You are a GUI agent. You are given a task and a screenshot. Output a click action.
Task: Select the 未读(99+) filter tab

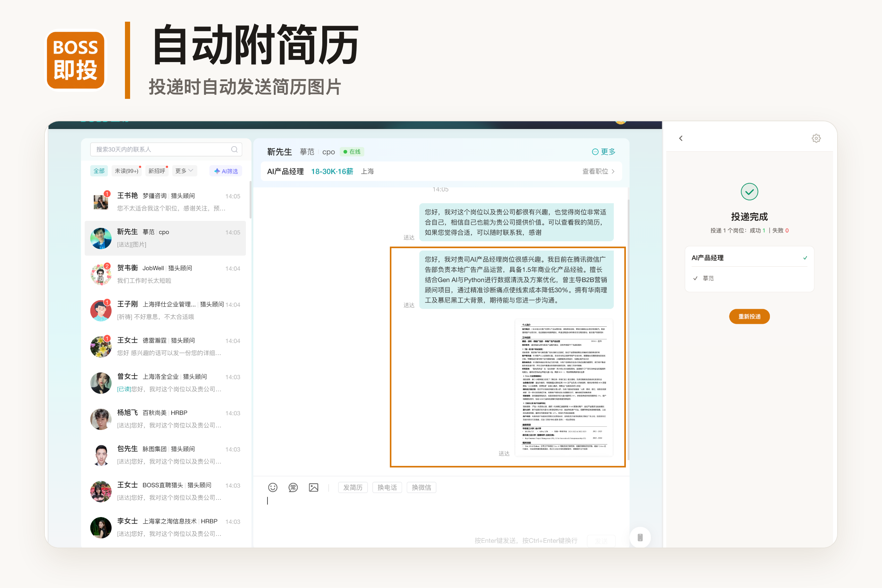pyautogui.click(x=127, y=171)
